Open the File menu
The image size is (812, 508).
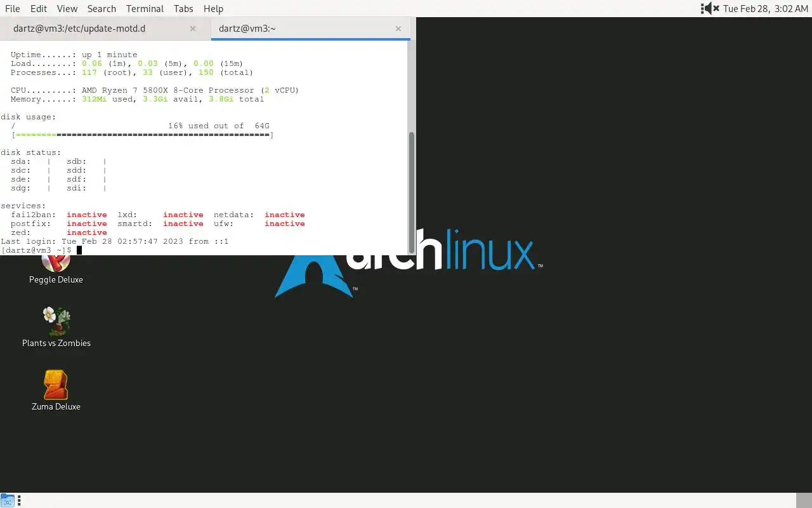(x=12, y=8)
